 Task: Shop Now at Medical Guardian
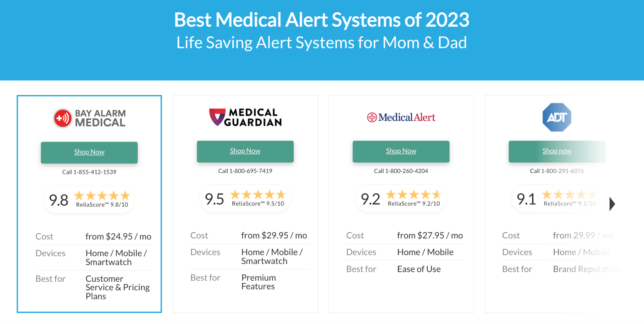[x=245, y=151]
